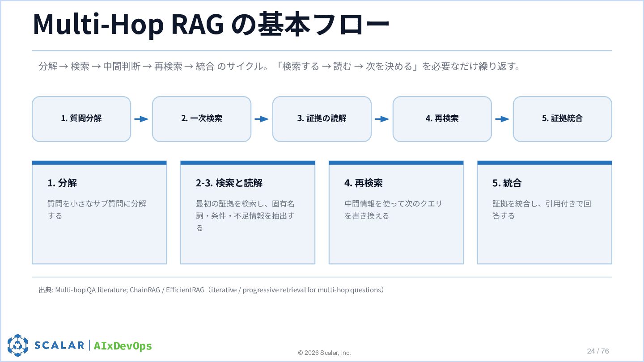The image size is (644, 362).
Task: Click the page number '24 / 76'
Action: click(x=598, y=351)
